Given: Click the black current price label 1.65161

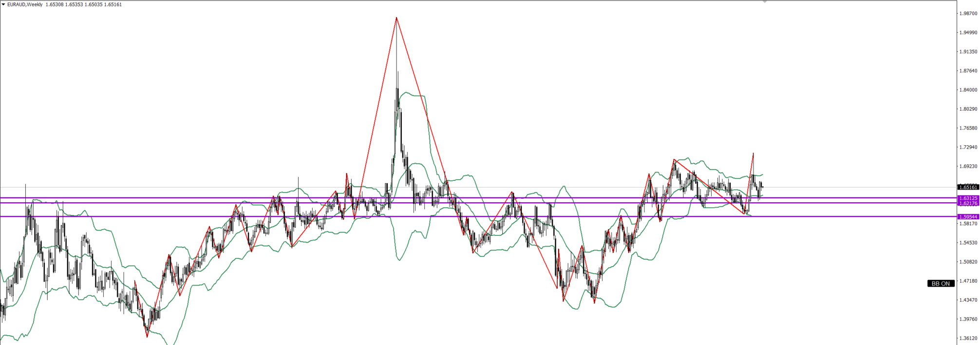Looking at the screenshot, I should (x=968, y=187).
